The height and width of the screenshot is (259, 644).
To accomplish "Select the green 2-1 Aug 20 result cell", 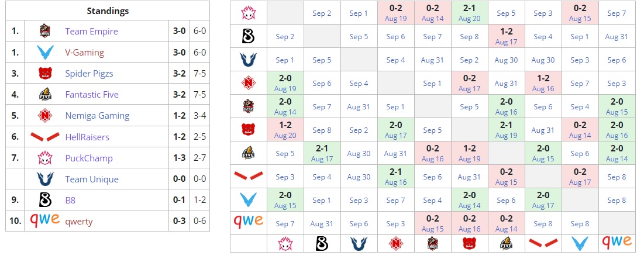I will [x=470, y=13].
